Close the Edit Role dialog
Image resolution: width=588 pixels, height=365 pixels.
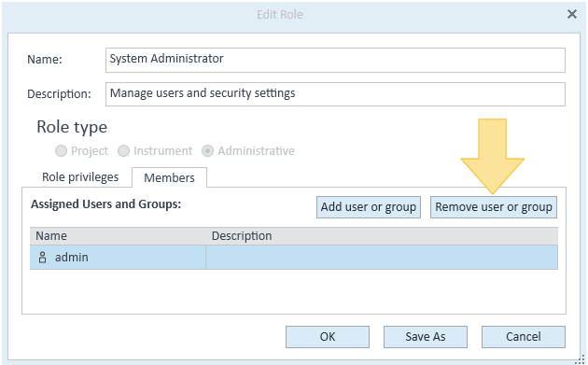572,14
